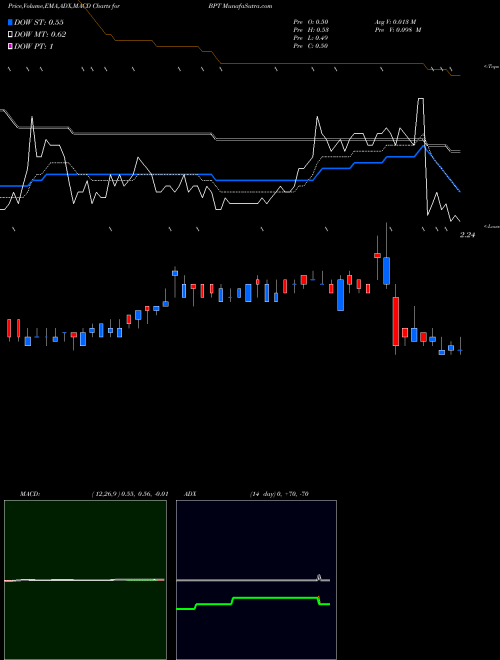Click the tallest blue candlestick near the price peak

[x=386, y=271]
